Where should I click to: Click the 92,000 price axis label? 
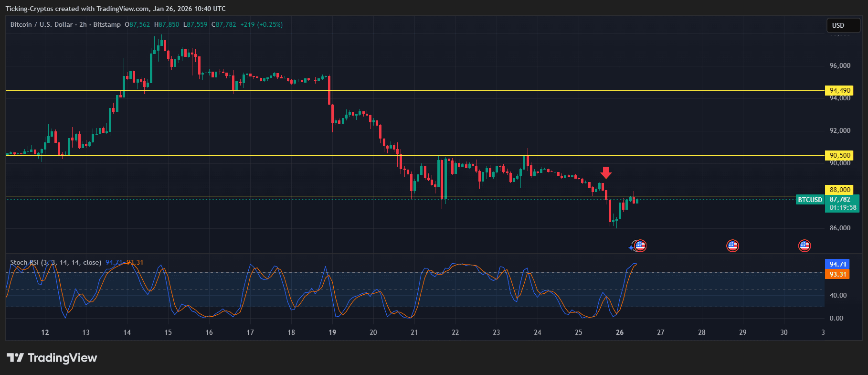point(840,130)
